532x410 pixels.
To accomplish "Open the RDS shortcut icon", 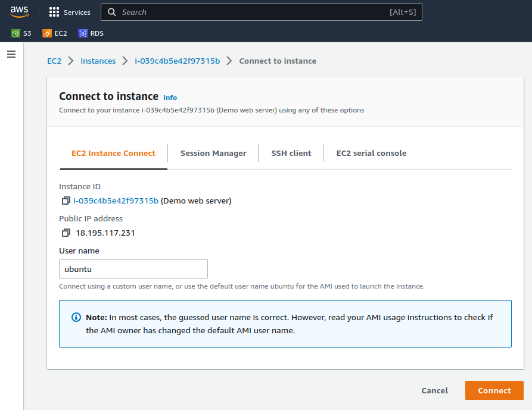I will pos(82,33).
